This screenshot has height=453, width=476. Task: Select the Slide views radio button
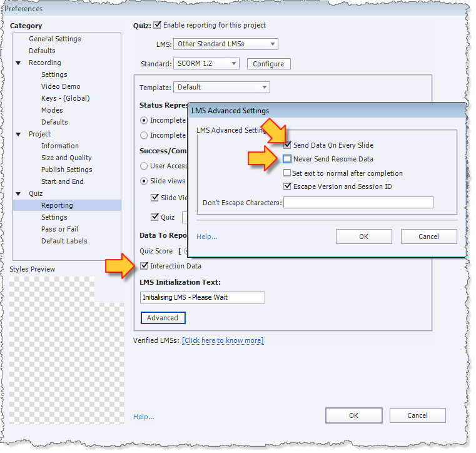pos(144,181)
